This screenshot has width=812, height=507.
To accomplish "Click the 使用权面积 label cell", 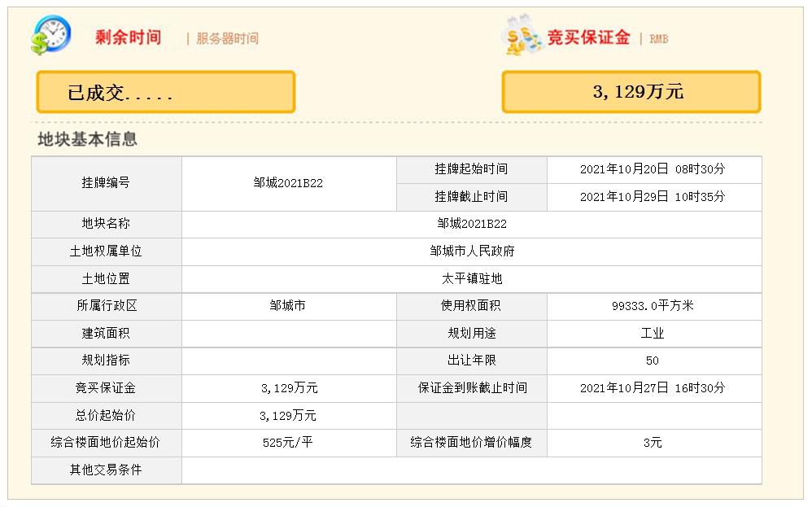I will click(x=472, y=307).
